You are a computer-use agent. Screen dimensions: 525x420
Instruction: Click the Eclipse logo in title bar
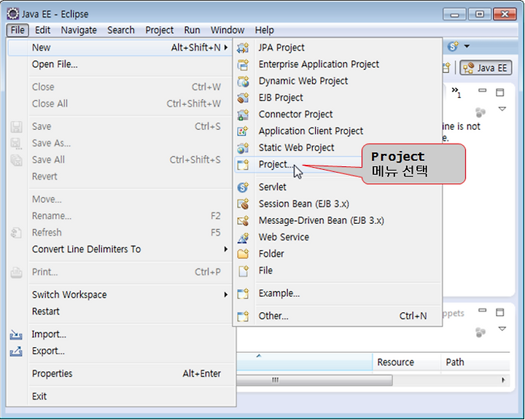pos(13,14)
